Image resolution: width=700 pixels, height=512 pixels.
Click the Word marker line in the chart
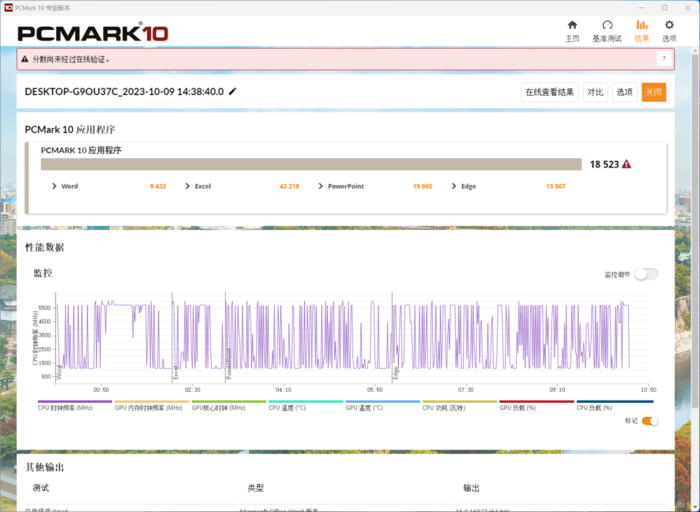click(x=56, y=338)
